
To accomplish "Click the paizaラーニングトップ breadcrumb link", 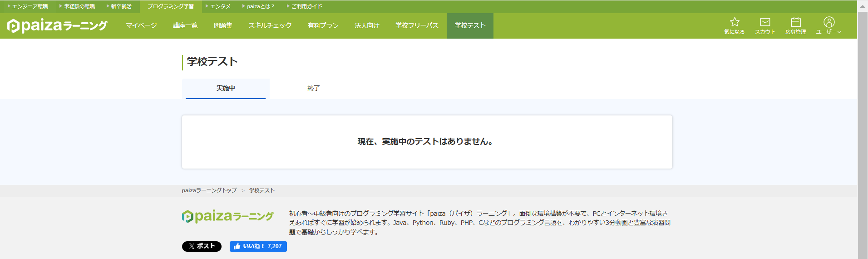I will click(209, 190).
